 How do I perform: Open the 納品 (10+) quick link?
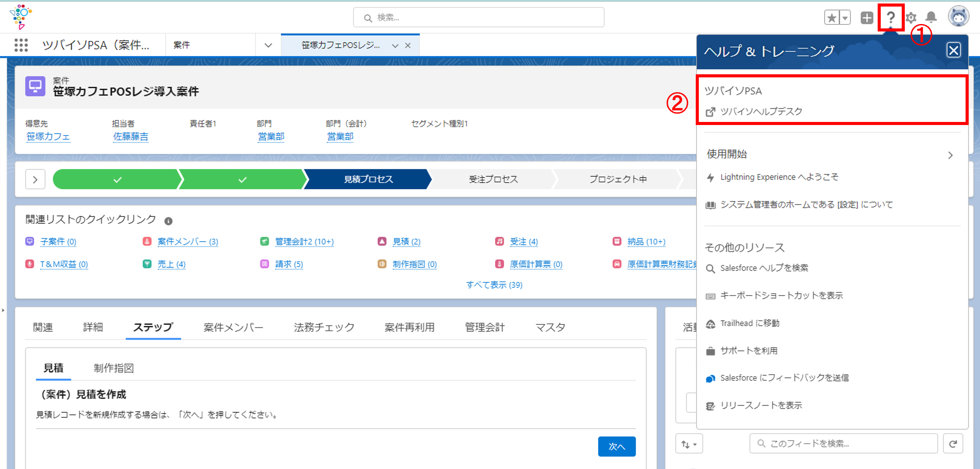(x=646, y=241)
